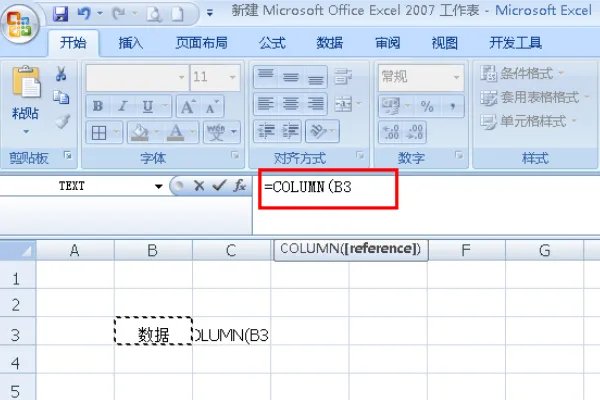
Task: Save the workbook with floppy icon
Action: [60, 14]
